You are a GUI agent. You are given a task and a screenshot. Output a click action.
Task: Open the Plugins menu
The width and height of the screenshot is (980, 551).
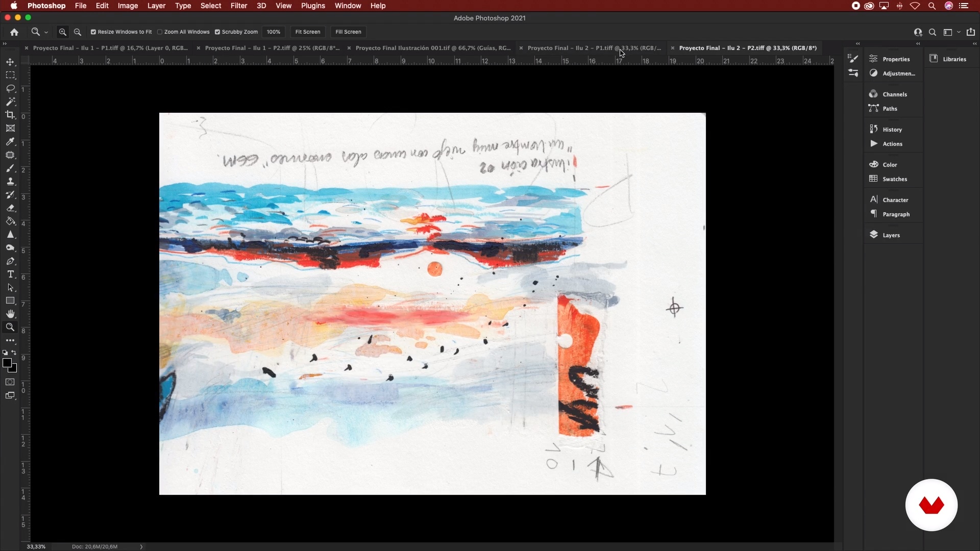(x=313, y=6)
